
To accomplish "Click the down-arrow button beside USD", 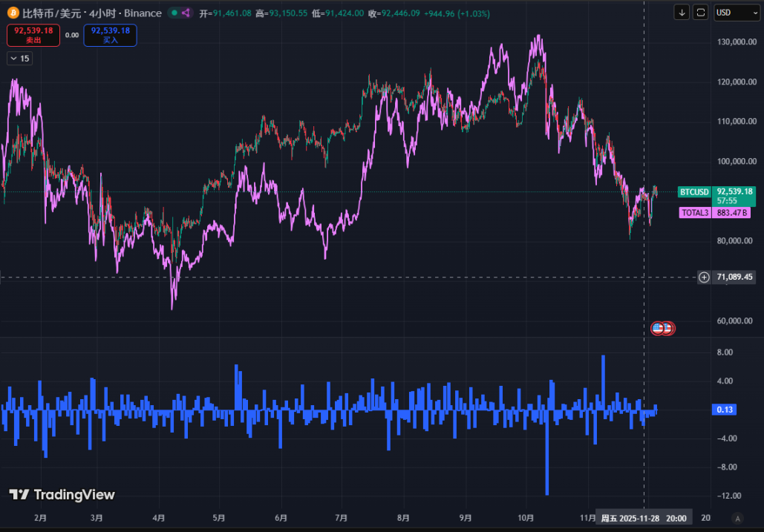I will [682, 13].
